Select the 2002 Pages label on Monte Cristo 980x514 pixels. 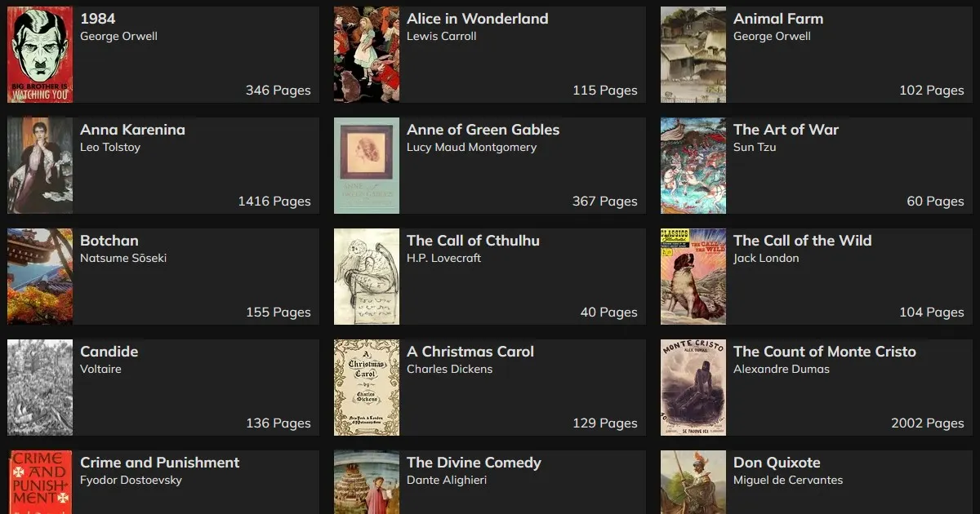point(928,423)
